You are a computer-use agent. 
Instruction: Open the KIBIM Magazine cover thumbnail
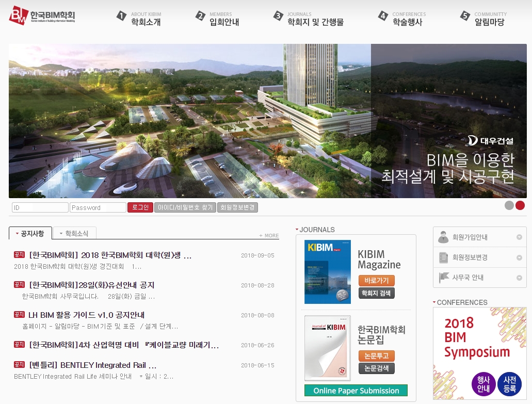(328, 272)
